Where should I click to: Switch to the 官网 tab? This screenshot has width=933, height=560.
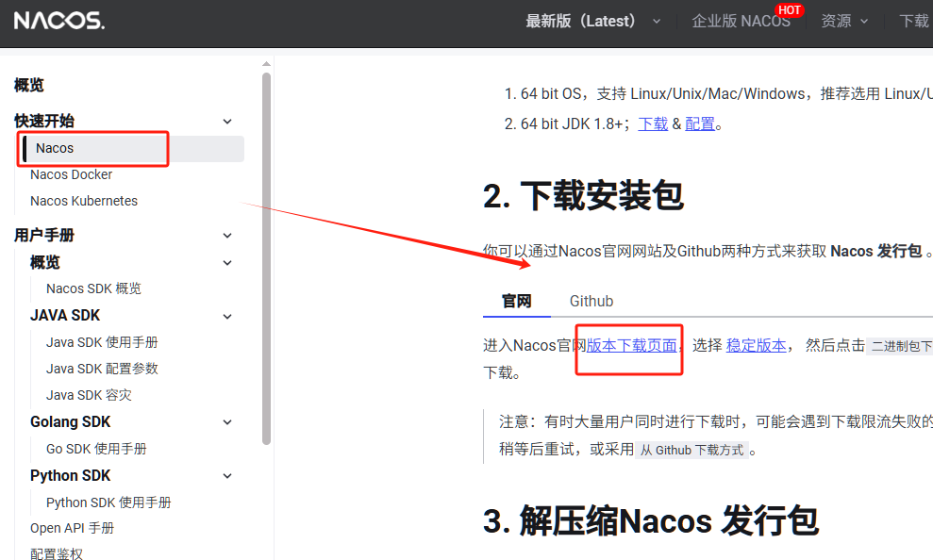[x=516, y=301]
